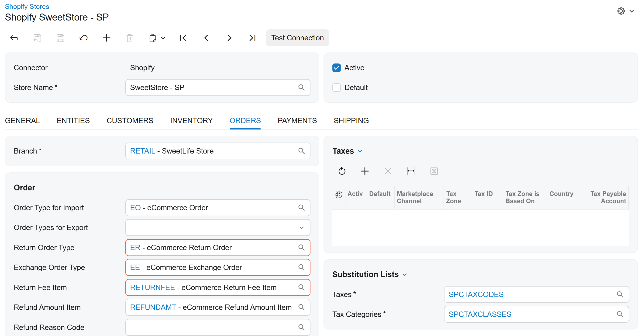Go to the last record
This screenshot has height=336, width=644.
[252, 38]
